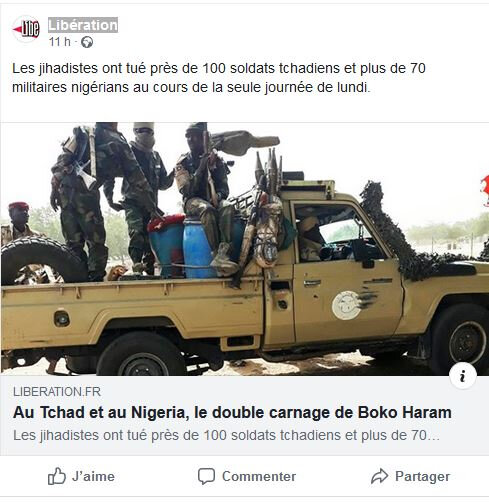This screenshot has height=502, width=489.
Task: Like the post with J'aime
Action: [x=81, y=476]
